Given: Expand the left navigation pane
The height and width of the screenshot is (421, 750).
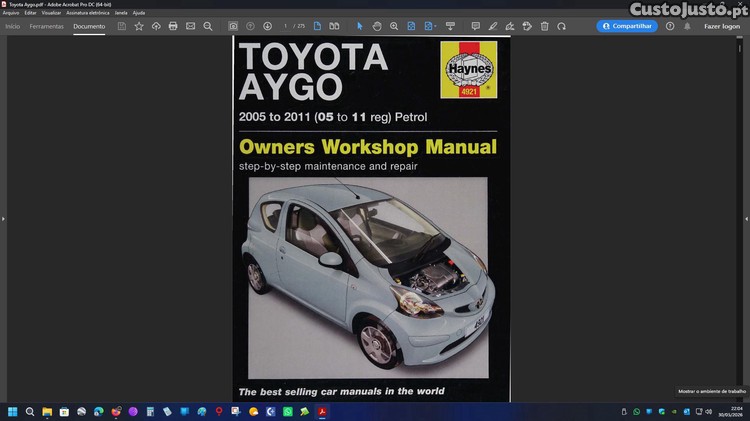Looking at the screenshot, I should click(3, 219).
